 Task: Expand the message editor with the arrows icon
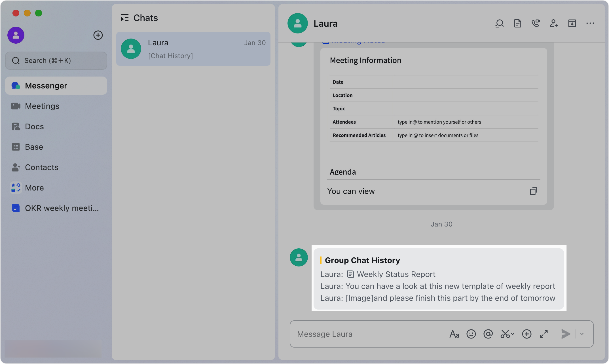[x=544, y=334]
